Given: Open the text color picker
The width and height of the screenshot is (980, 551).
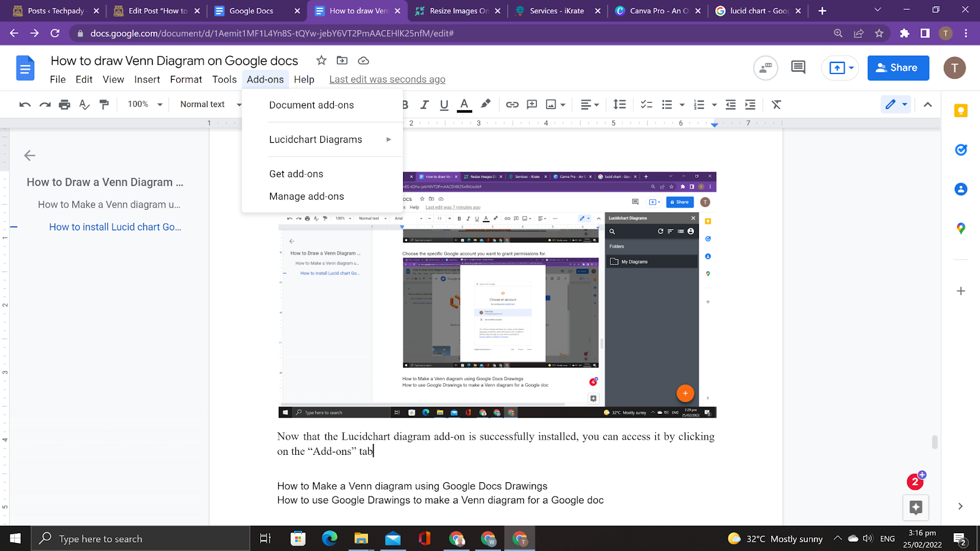Looking at the screenshot, I should coord(464,105).
